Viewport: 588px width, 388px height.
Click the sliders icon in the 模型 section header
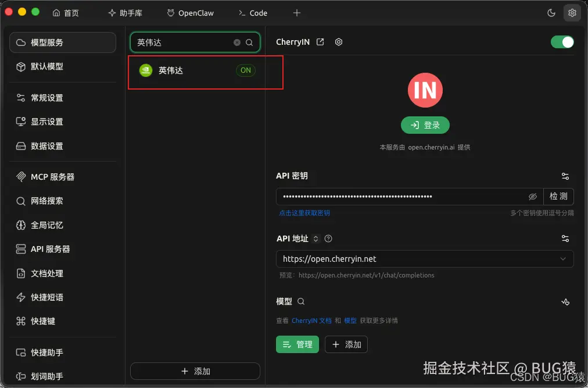pyautogui.click(x=565, y=302)
